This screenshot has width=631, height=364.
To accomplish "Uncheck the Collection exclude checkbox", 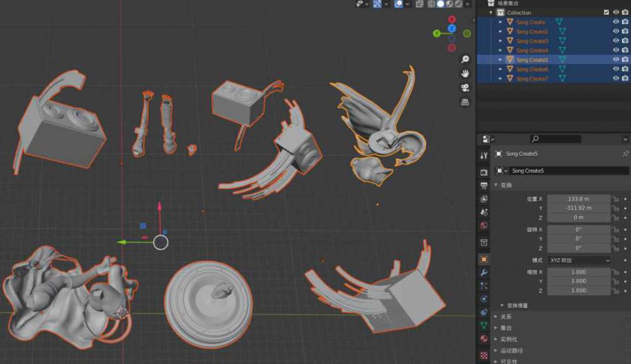I will 606,13.
